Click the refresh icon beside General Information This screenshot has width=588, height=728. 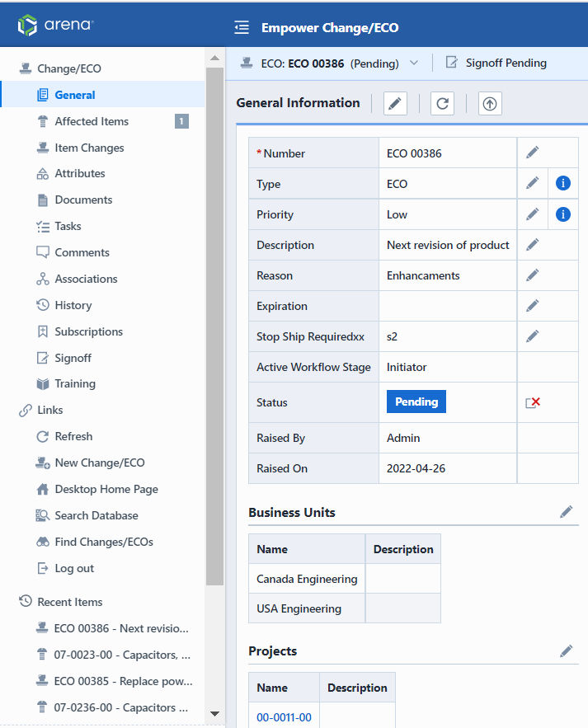[x=443, y=103]
